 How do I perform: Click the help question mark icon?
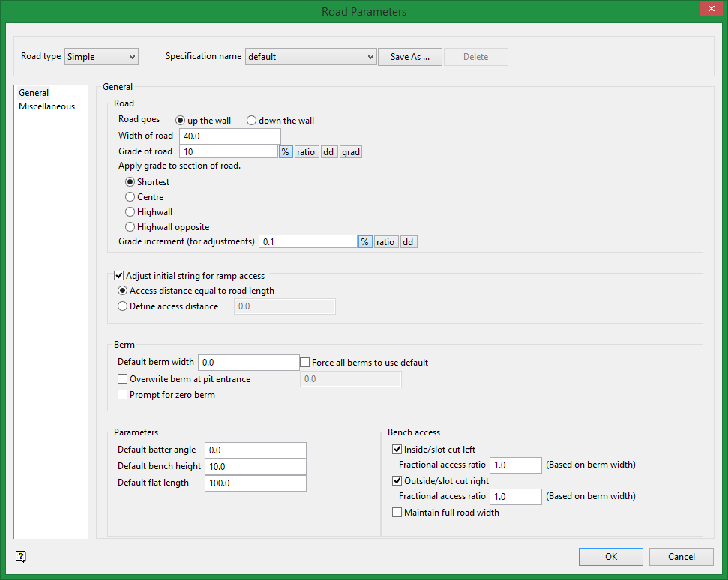tap(21, 556)
